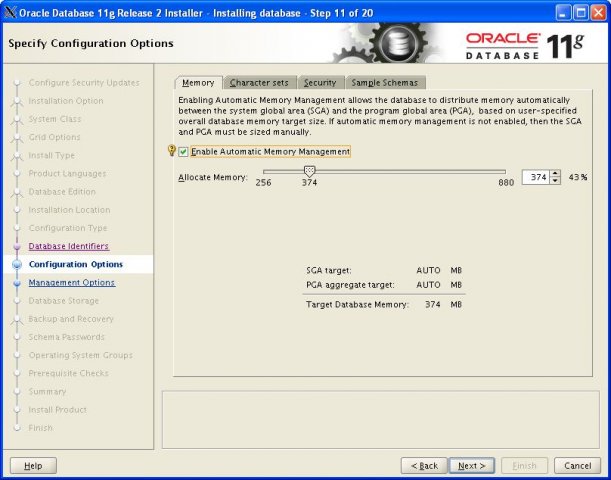Image resolution: width=611 pixels, height=480 pixels.
Task: Click the Target Database Memory value 374
Action: pos(433,304)
